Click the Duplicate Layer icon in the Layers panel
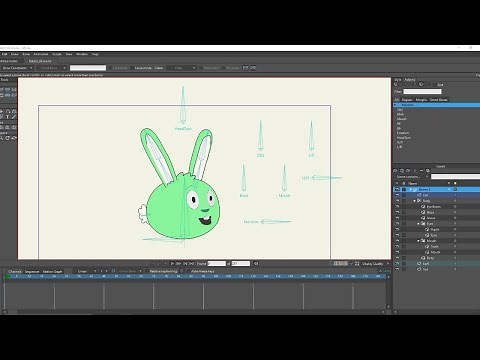Image resolution: width=480 pixels, height=360 pixels. (402, 171)
